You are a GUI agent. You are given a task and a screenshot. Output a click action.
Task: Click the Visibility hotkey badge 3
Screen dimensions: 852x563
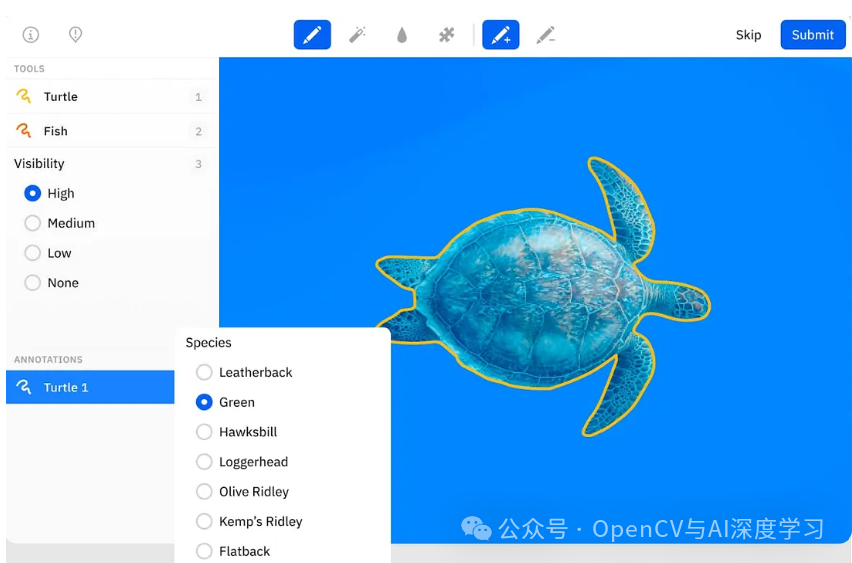point(198,164)
